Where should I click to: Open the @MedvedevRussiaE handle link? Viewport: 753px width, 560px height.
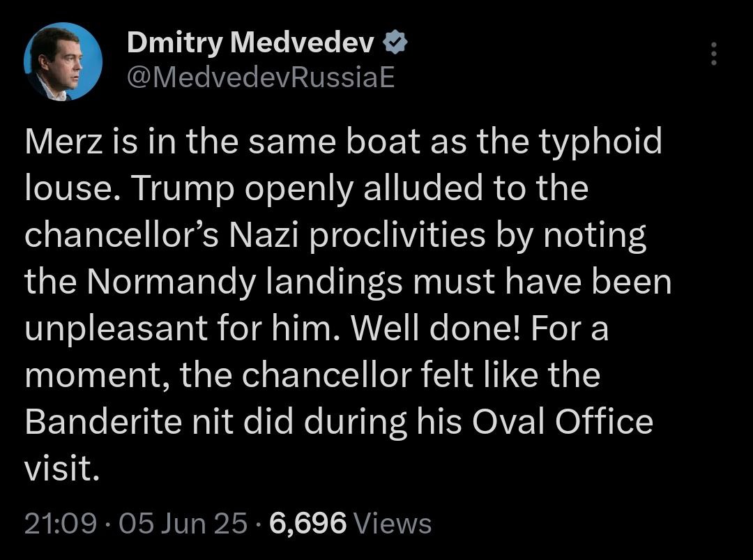coord(260,78)
